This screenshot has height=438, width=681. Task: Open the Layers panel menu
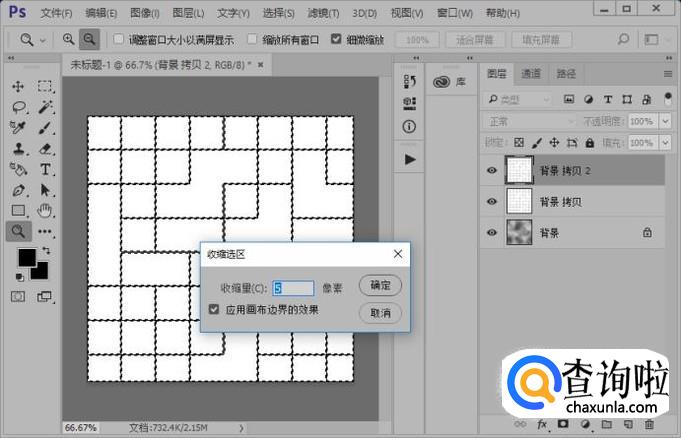coord(668,74)
